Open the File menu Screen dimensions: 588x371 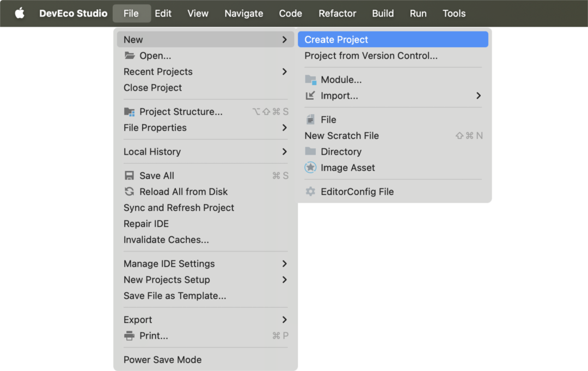click(x=131, y=14)
